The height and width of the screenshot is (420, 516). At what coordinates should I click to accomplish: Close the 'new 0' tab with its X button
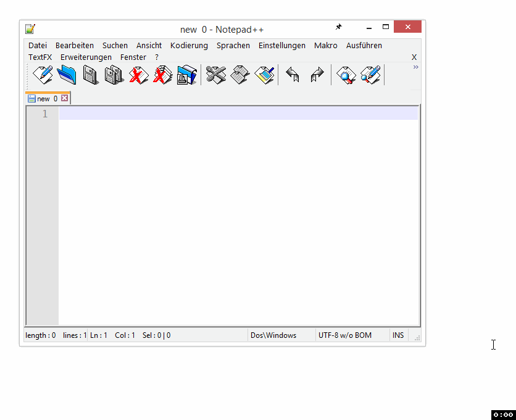64,98
